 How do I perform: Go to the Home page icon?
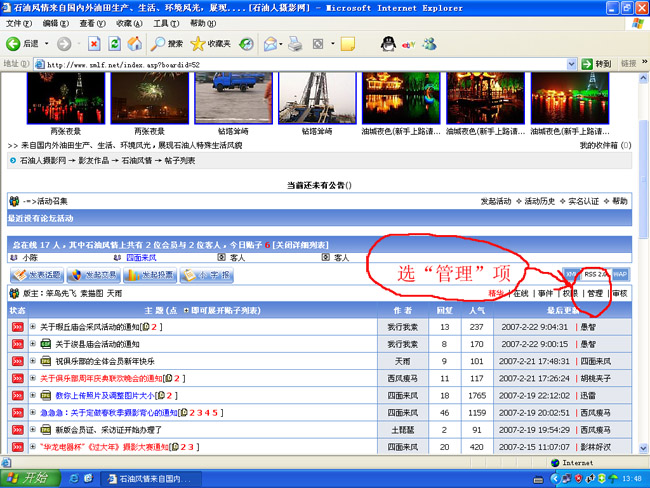point(134,44)
